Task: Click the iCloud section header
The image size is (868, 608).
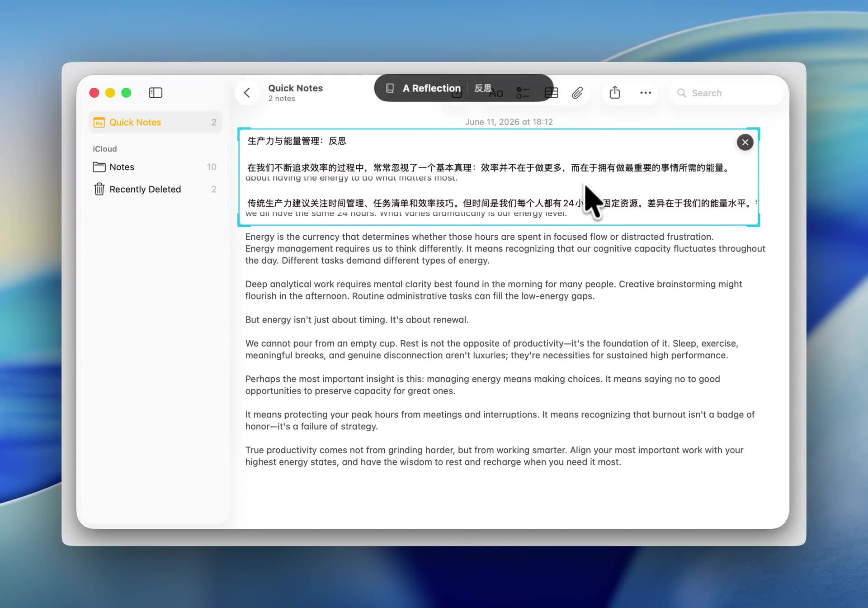Action: [105, 149]
